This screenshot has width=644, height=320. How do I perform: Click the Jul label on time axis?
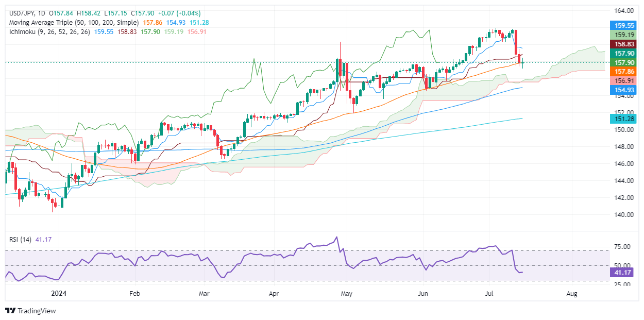[487, 293]
